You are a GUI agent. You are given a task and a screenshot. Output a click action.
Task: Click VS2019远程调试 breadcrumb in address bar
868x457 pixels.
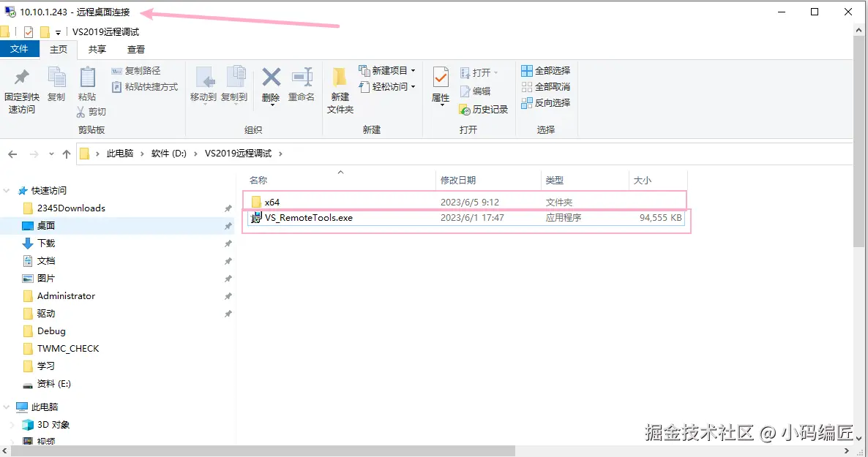tap(238, 154)
